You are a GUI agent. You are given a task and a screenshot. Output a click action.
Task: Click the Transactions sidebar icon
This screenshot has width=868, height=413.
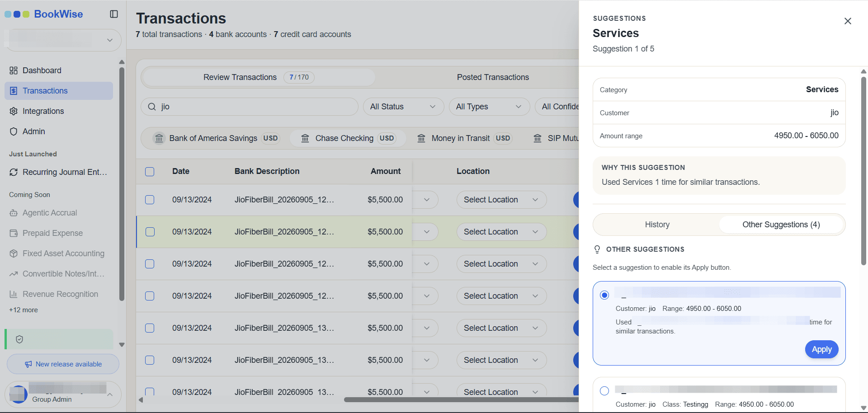(14, 91)
